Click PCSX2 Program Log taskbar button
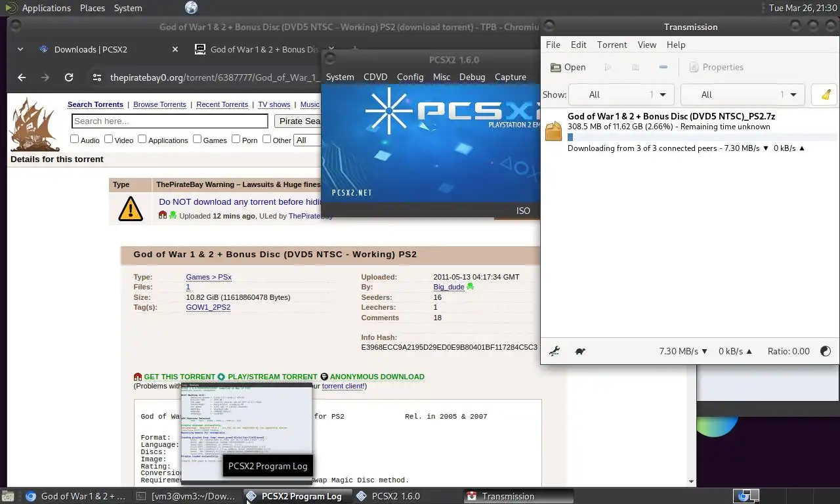Screen dimensions: 840x504 click(299, 496)
